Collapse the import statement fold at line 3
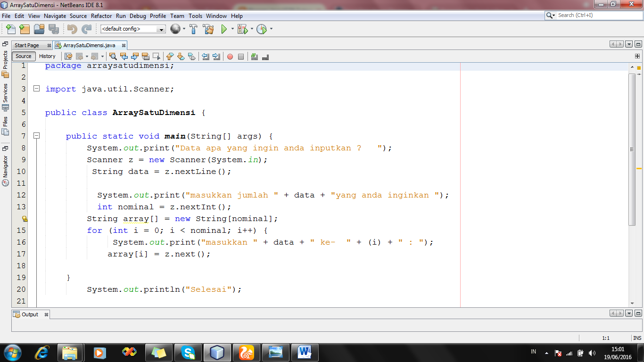The image size is (644, 362). click(36, 89)
